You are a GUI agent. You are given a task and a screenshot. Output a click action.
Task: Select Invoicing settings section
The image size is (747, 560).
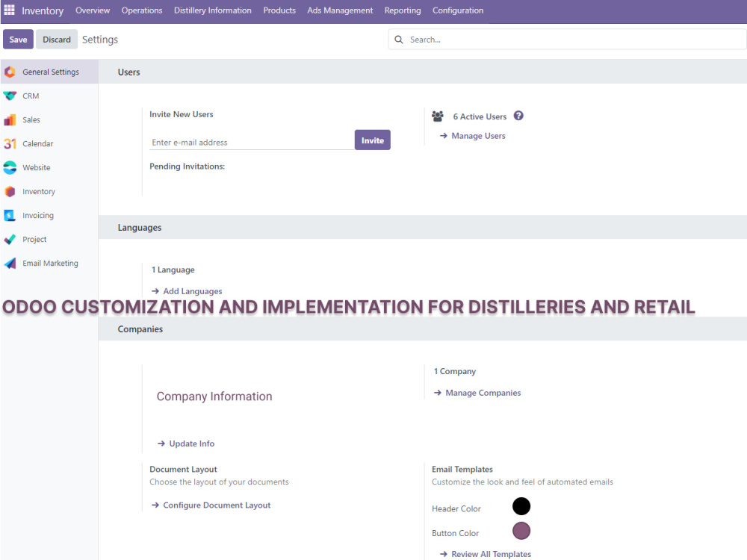(49, 215)
